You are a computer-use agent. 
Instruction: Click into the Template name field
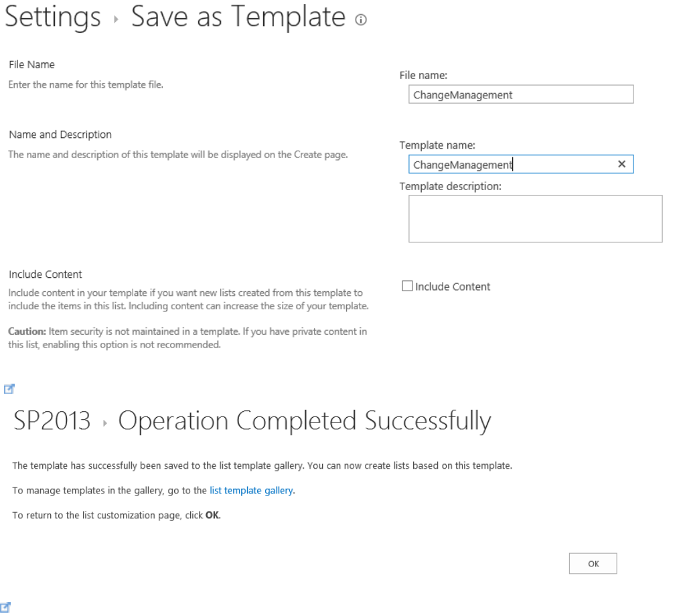point(509,165)
